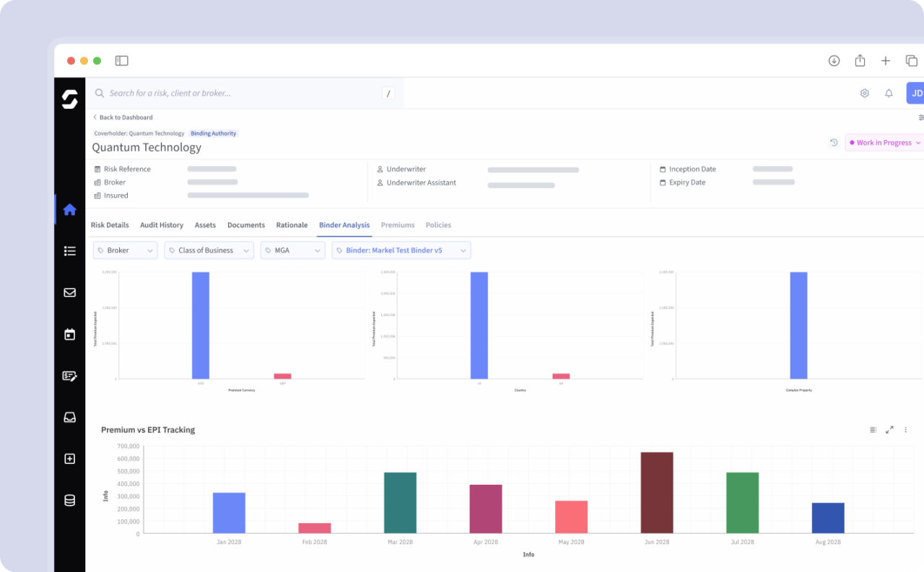Open notifications bell icon
The image size is (924, 572).
point(889,93)
